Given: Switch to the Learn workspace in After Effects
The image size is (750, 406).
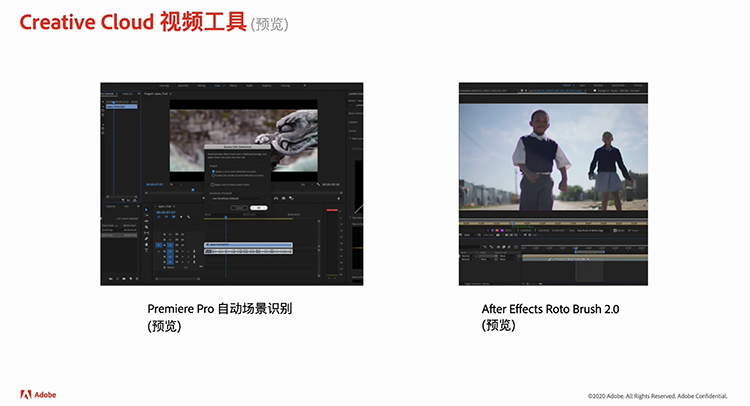Looking at the screenshot, I should pyautogui.click(x=582, y=86).
